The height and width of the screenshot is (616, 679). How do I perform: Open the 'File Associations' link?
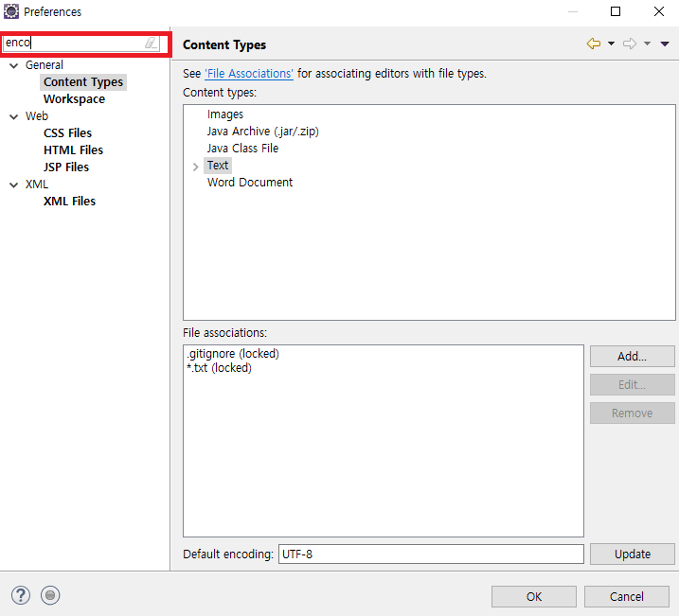249,74
